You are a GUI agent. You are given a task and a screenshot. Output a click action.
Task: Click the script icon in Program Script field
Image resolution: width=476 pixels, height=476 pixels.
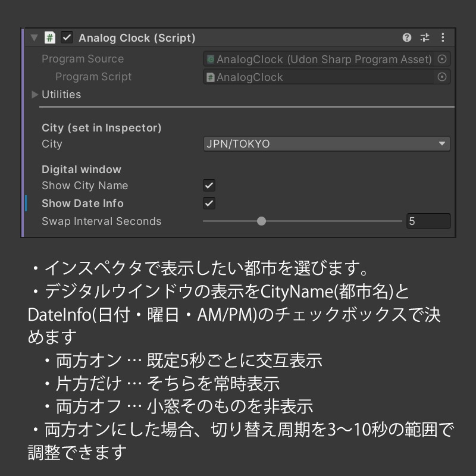point(211,77)
